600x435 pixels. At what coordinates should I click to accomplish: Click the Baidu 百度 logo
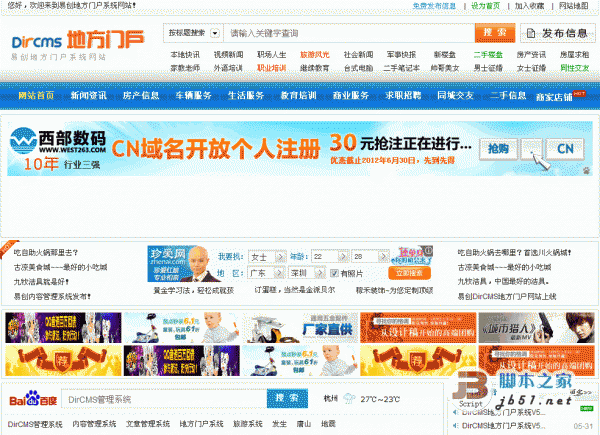point(33,399)
